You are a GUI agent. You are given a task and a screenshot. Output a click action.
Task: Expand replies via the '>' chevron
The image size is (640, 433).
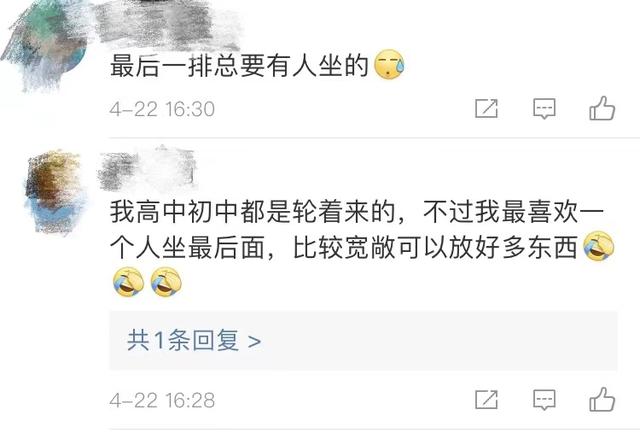click(x=254, y=341)
